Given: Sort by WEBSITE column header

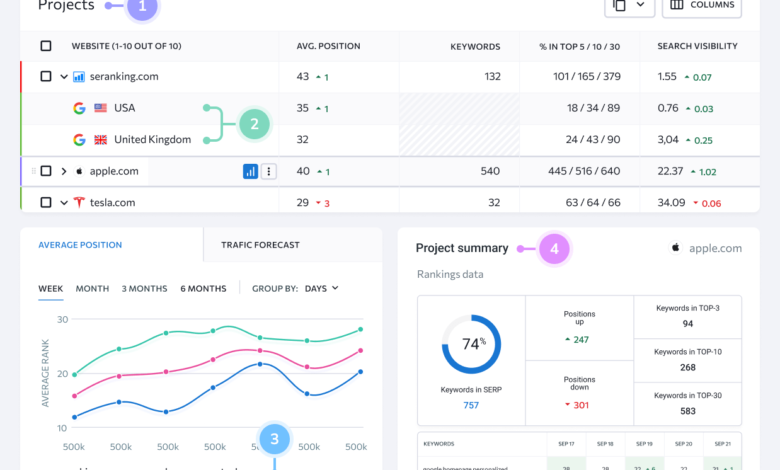Looking at the screenshot, I should pos(126,46).
